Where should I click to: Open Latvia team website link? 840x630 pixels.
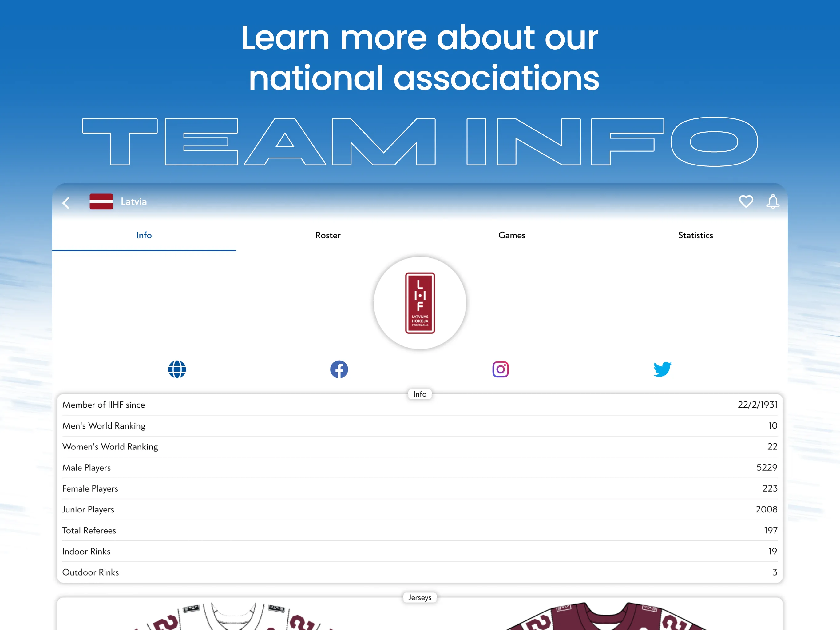[177, 369]
